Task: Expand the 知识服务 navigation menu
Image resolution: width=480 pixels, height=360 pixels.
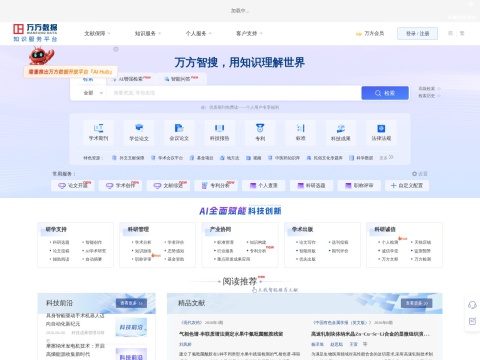Action: pos(147,33)
